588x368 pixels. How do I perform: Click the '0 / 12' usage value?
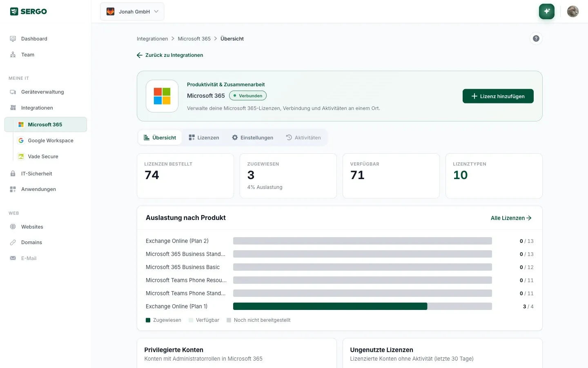(527, 267)
